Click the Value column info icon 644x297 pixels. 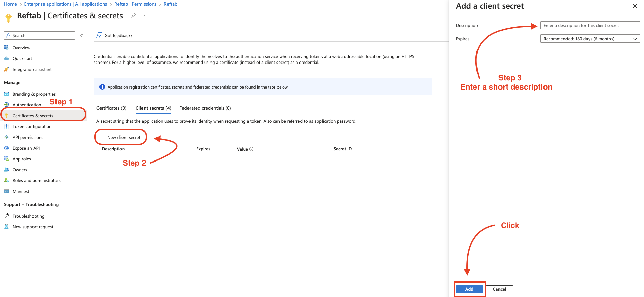click(x=251, y=149)
